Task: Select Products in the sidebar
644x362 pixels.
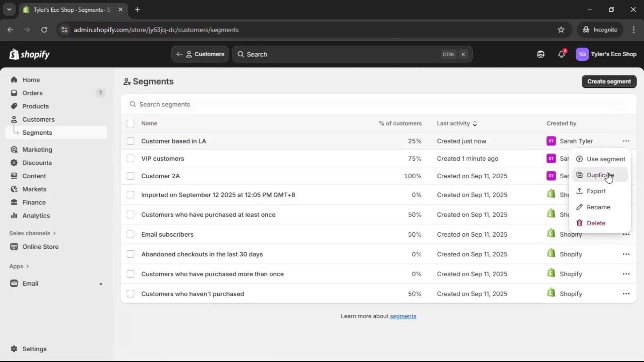Action: click(36, 106)
